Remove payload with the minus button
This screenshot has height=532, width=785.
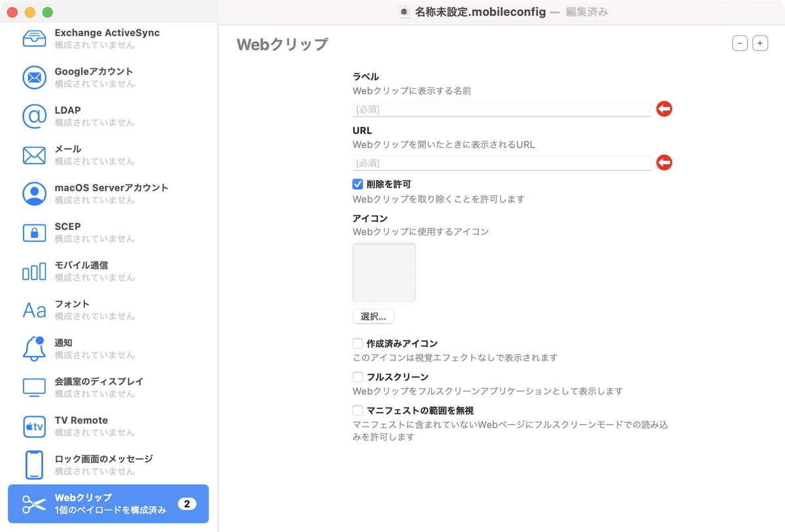coord(740,43)
